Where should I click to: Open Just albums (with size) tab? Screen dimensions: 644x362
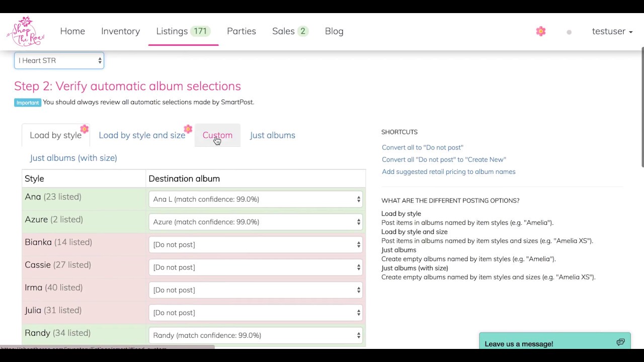73,158
